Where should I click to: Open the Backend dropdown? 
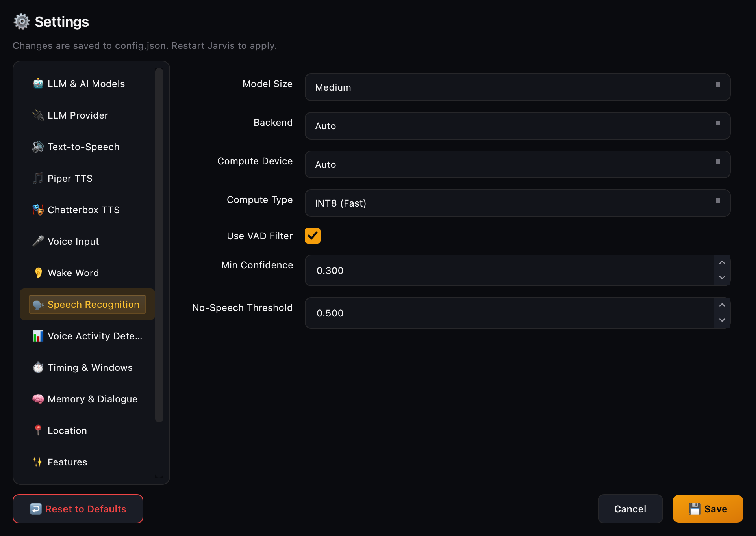point(517,126)
